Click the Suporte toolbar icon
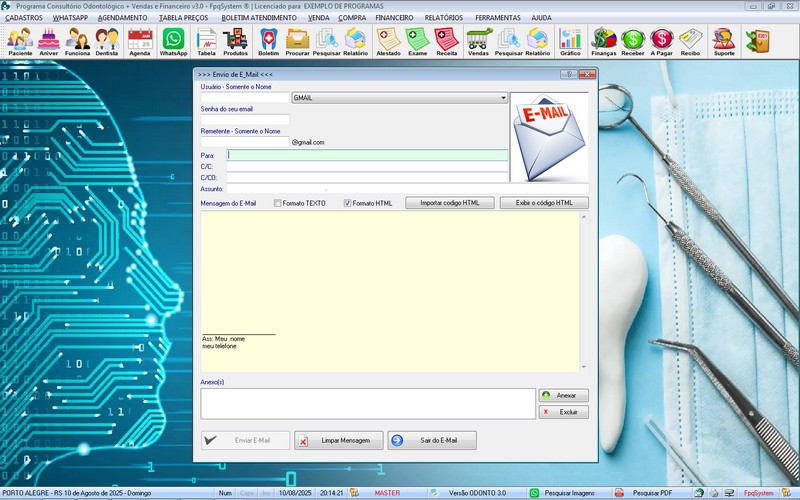The height and width of the screenshot is (500, 800). click(x=723, y=41)
